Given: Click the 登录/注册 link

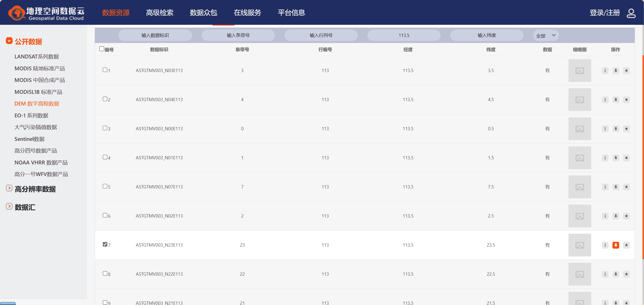Looking at the screenshot, I should (x=605, y=13).
